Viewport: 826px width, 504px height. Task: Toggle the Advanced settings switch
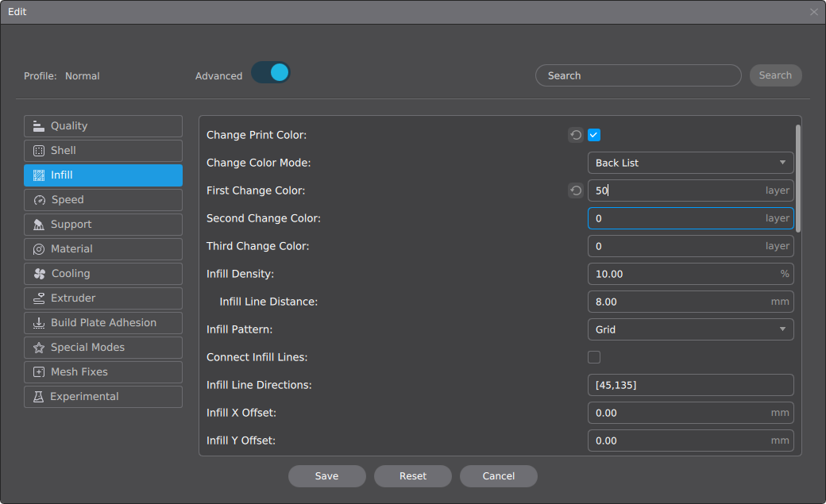(x=271, y=73)
